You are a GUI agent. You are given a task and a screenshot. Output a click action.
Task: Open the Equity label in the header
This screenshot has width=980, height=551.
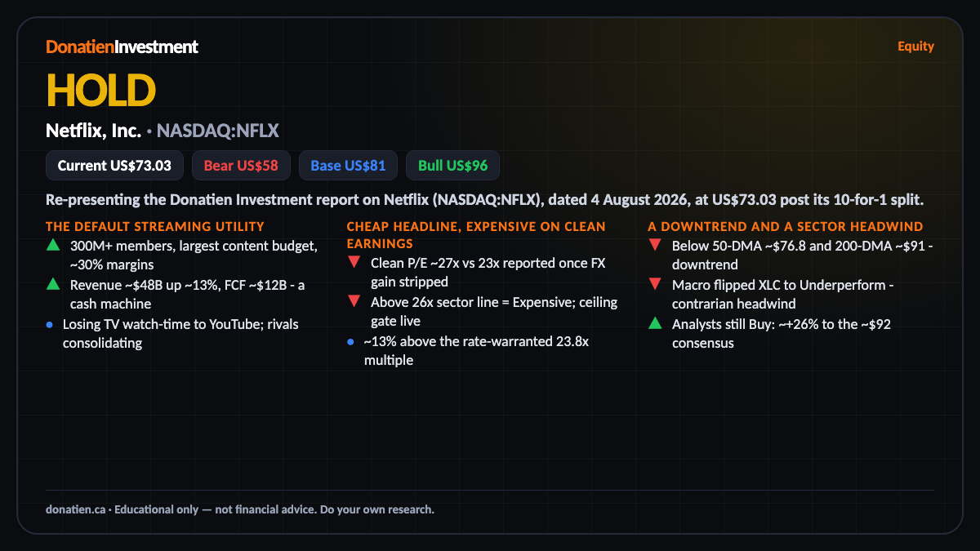[x=915, y=47]
